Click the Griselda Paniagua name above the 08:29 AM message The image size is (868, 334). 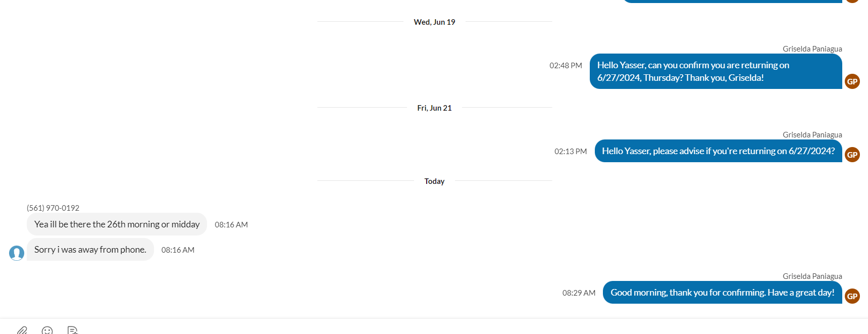pos(812,276)
